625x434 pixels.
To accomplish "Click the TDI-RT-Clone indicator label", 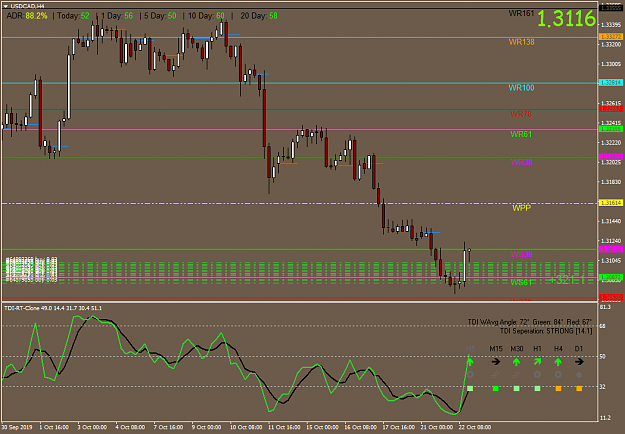I will 53,308.
